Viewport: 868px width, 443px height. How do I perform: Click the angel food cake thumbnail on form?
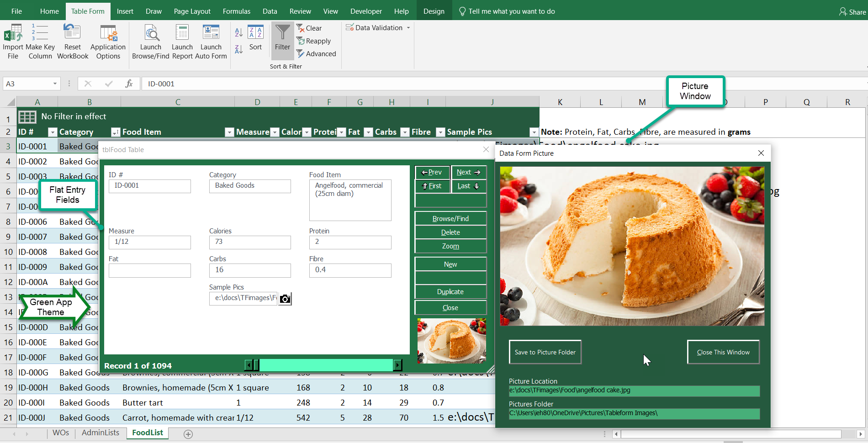[x=451, y=341]
